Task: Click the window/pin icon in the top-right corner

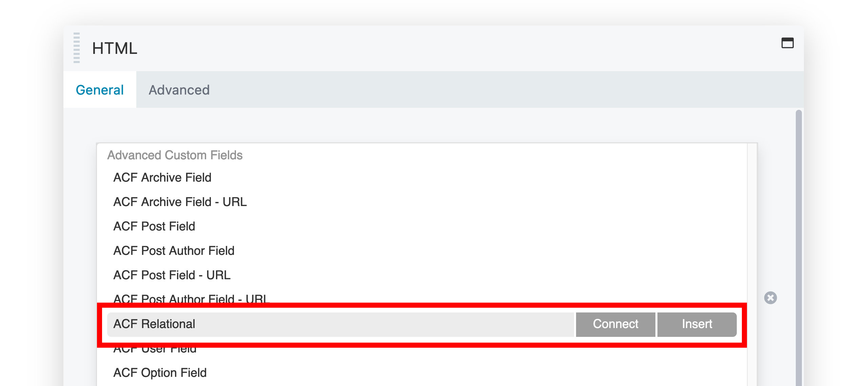Action: point(788,43)
